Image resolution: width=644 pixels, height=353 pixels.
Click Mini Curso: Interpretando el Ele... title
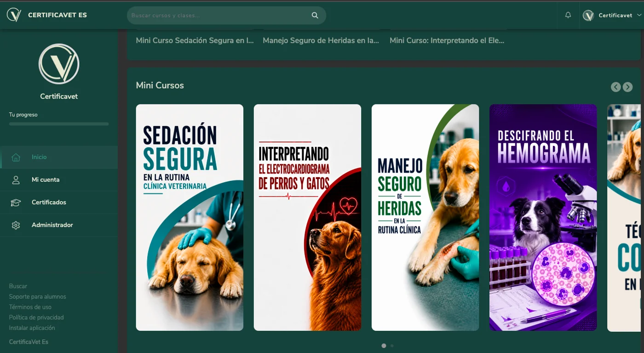coord(447,41)
